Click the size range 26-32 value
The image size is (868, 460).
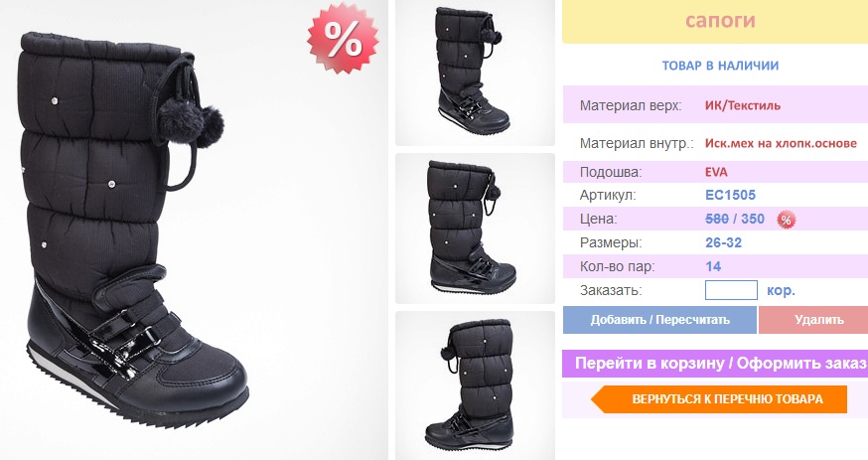coord(723,242)
